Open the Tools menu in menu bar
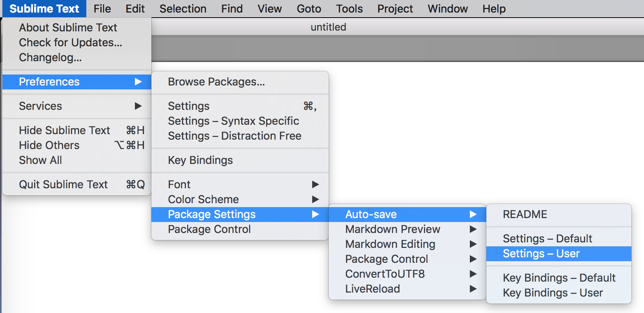Viewport: 644px width, 313px height. [x=349, y=9]
